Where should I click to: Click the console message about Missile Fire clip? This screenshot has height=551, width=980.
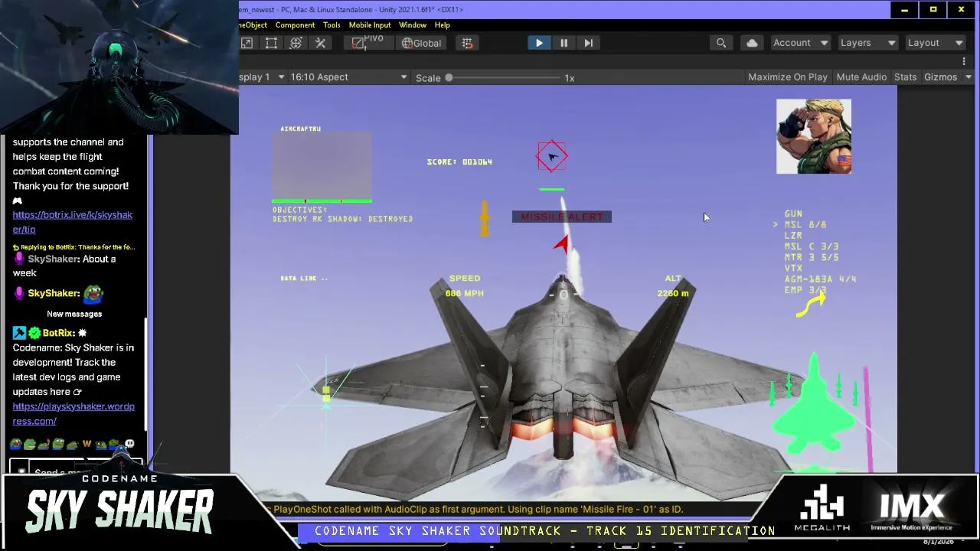(478, 509)
